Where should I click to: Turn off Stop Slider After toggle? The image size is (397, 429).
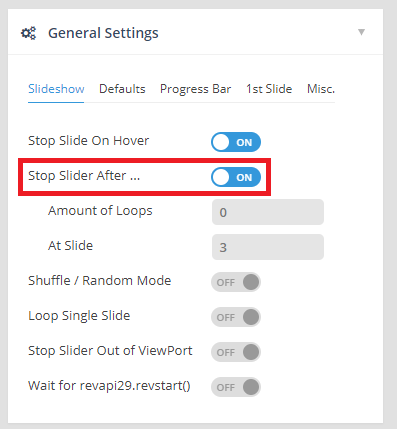[236, 177]
